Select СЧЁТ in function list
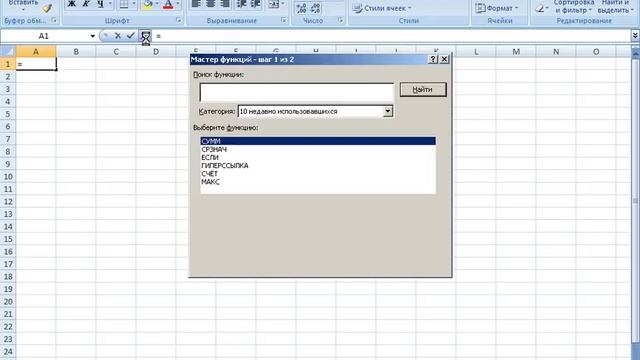 318,174
